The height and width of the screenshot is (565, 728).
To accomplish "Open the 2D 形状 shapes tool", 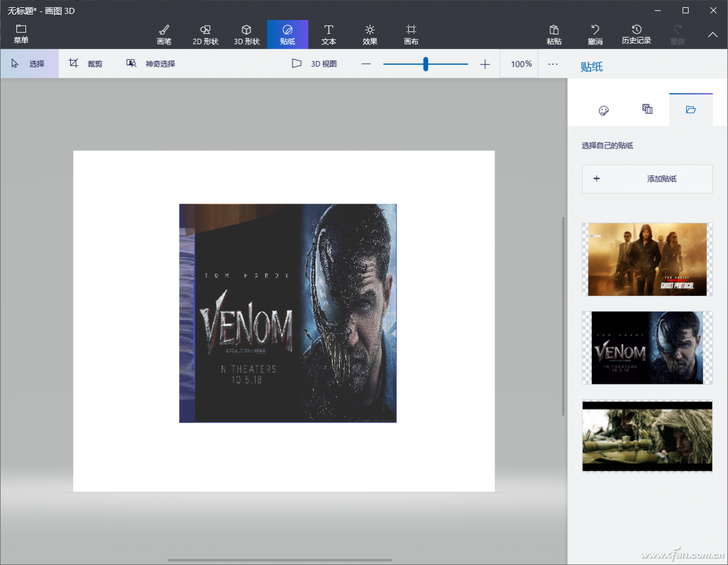I will click(205, 35).
